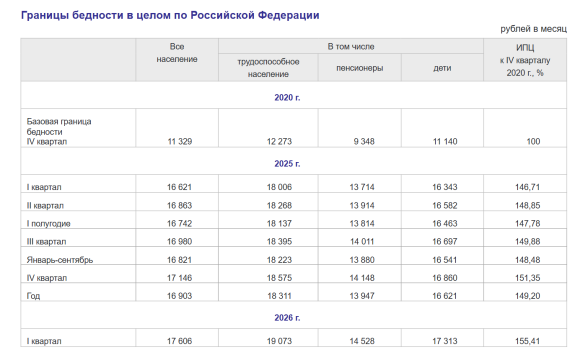Click the '2026 г.' section heading

287,317
